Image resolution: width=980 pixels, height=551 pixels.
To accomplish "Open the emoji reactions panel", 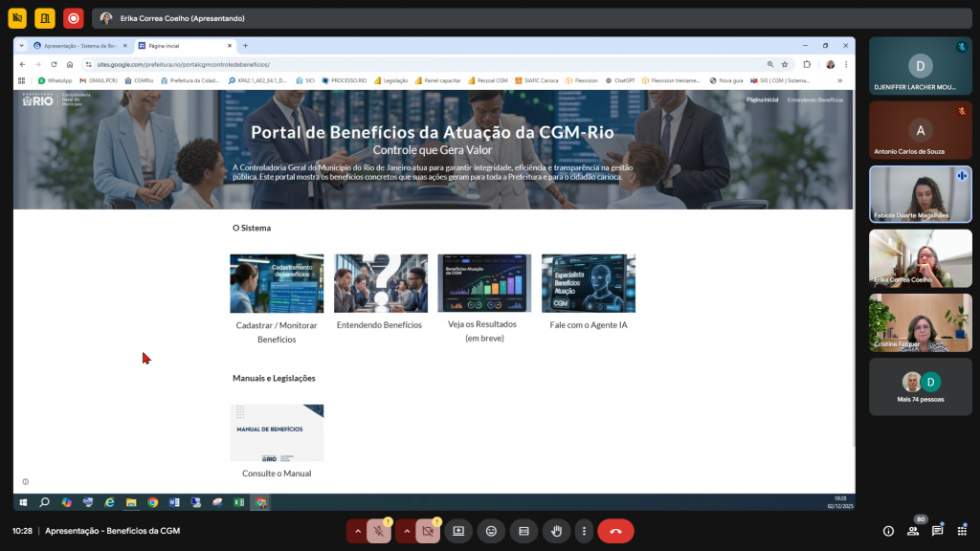I will (x=491, y=531).
